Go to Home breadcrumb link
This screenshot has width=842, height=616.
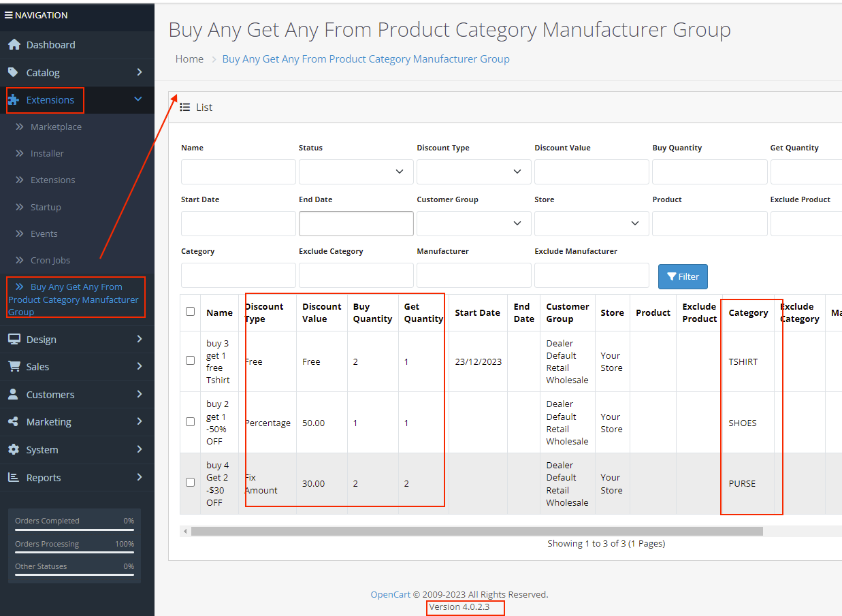tap(189, 59)
